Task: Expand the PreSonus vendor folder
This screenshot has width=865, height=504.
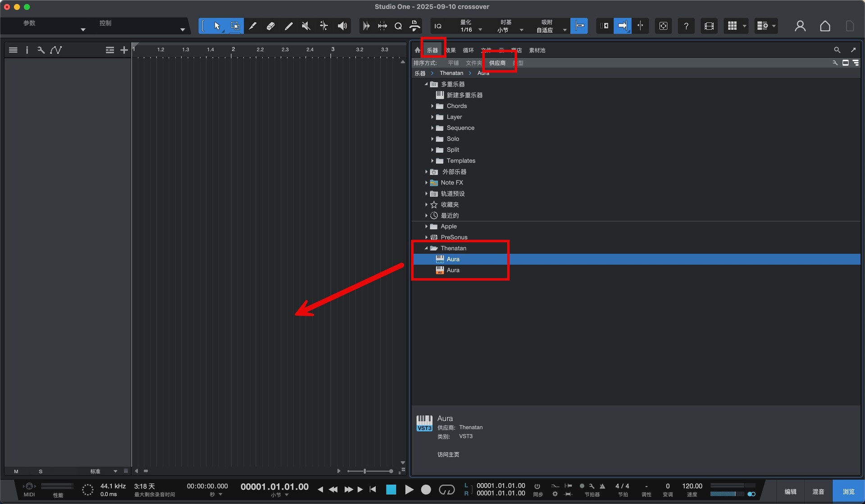Action: click(x=426, y=237)
